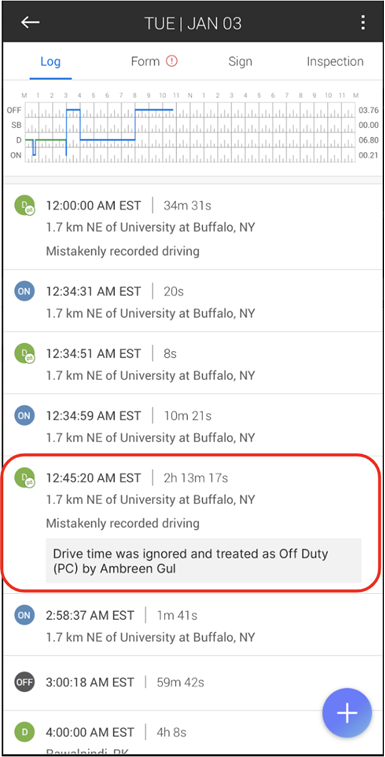The width and height of the screenshot is (385, 757).
Task: Switch to the Sign tab
Action: point(240,62)
